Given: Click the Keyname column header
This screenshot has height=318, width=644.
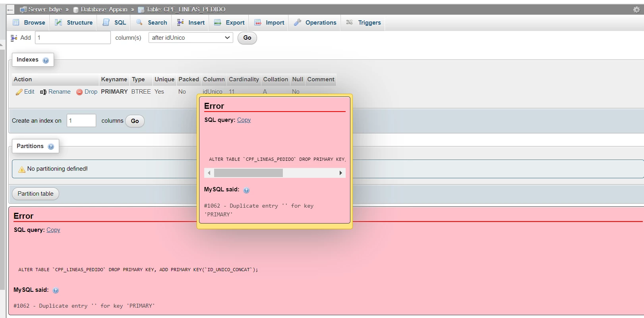Looking at the screenshot, I should point(114,79).
